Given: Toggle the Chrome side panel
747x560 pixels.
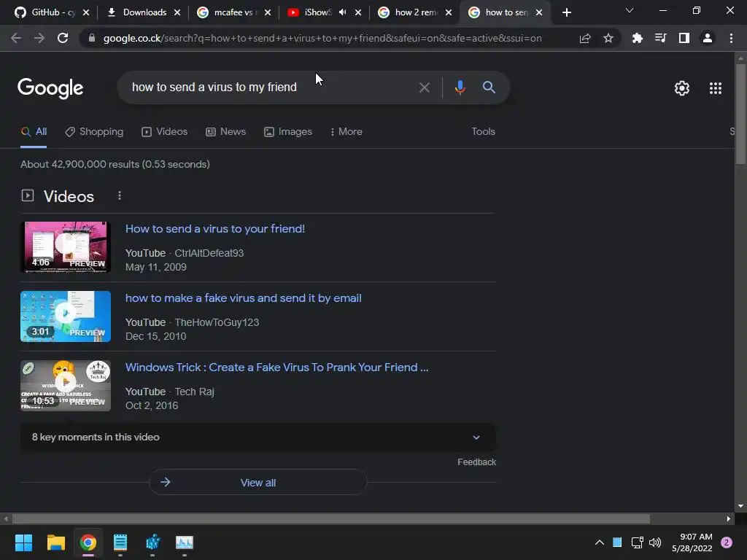Looking at the screenshot, I should [x=684, y=38].
